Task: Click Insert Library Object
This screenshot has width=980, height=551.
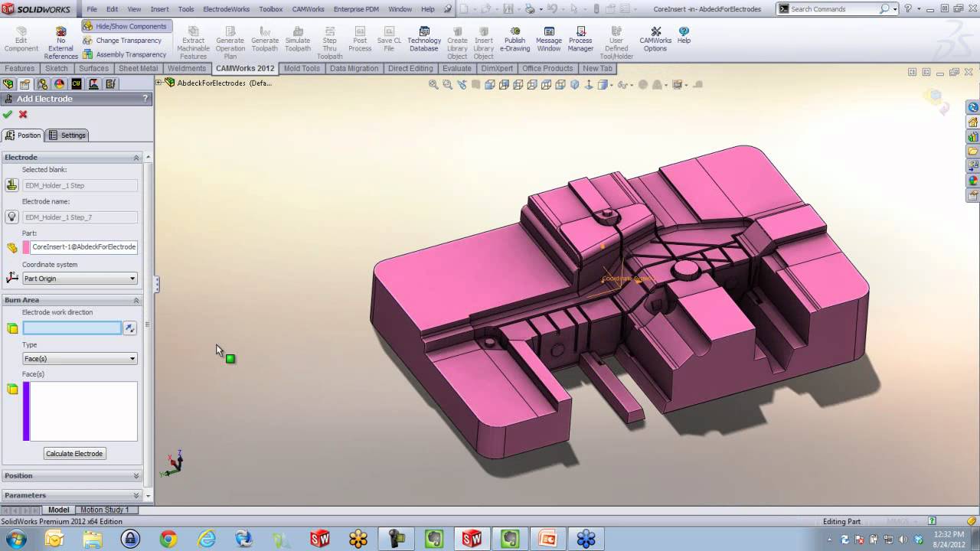Action: [x=484, y=43]
